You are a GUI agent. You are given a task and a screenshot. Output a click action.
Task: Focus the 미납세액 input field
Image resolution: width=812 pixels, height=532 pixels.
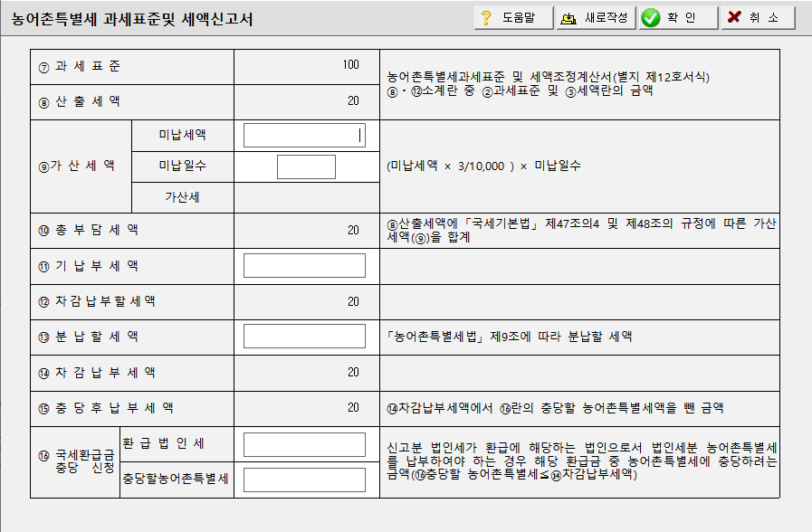point(304,135)
